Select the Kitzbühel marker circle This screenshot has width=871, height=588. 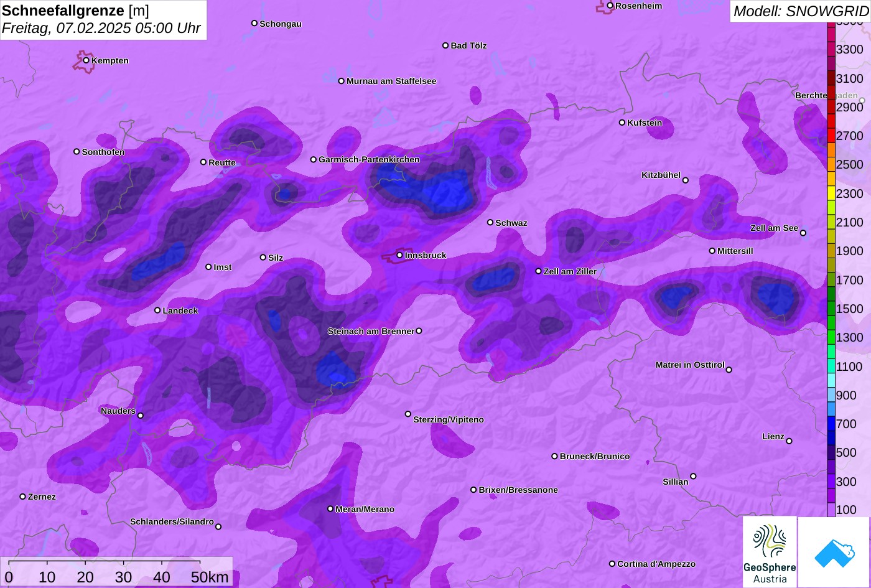click(686, 180)
